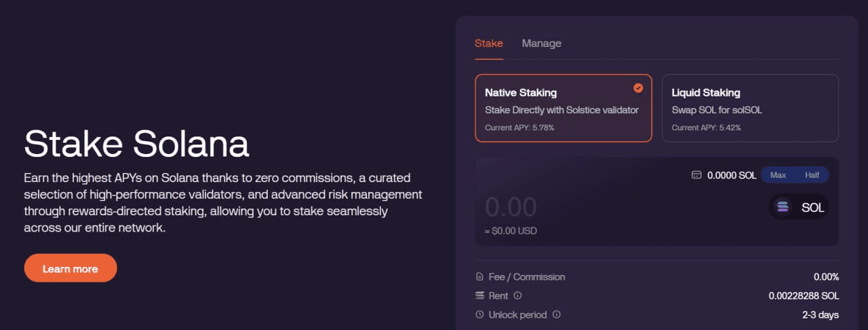Switch to the Manage tab
This screenshot has height=330, width=868.
[541, 43]
